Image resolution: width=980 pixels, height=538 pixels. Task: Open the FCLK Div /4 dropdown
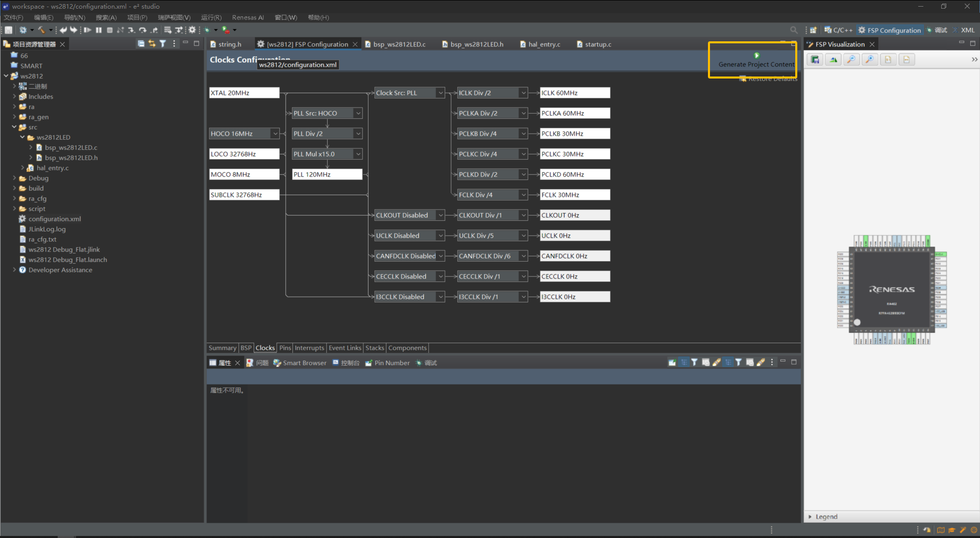click(x=523, y=195)
